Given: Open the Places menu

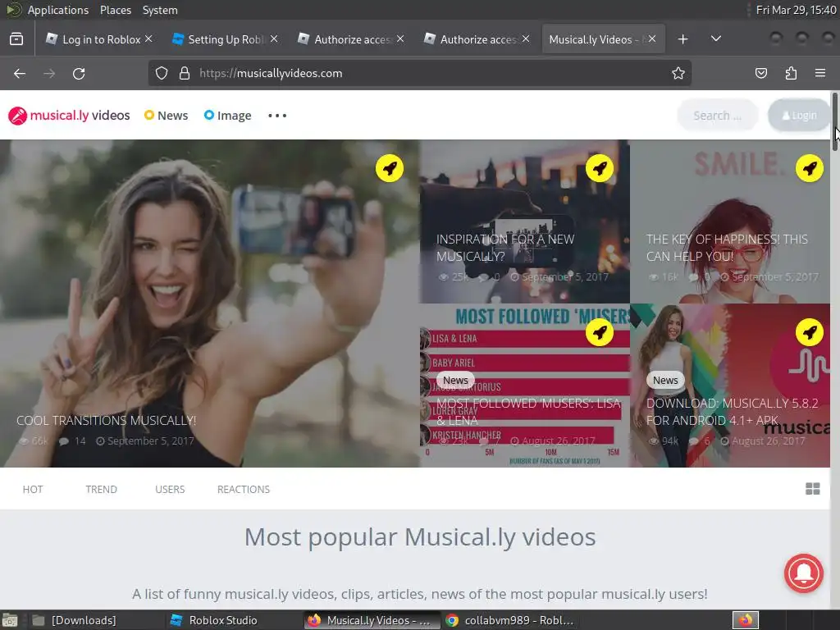Looking at the screenshot, I should coord(115,10).
